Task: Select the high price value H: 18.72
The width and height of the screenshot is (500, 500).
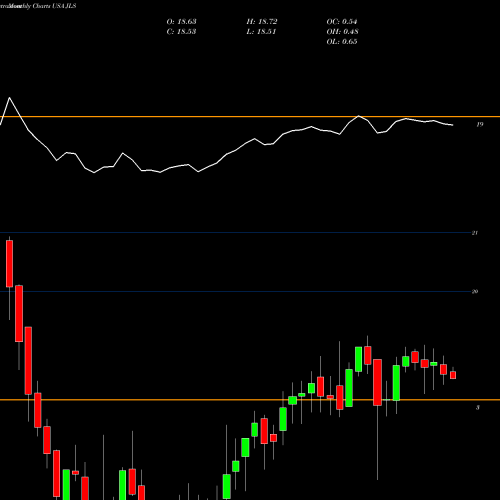Action: pyautogui.click(x=262, y=22)
